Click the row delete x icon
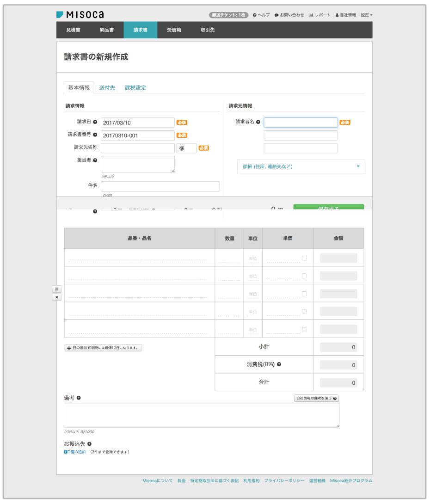 (57, 297)
